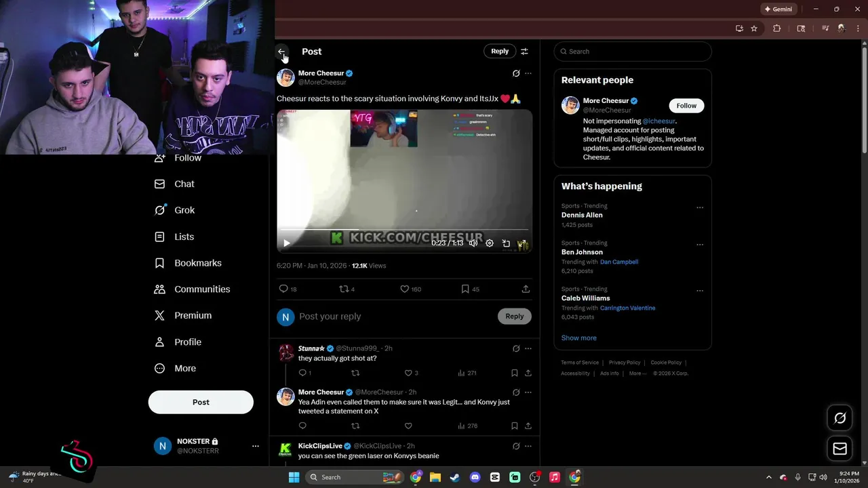This screenshot has height=488, width=868.
Task: Go back using the Post back arrow
Action: (x=281, y=52)
